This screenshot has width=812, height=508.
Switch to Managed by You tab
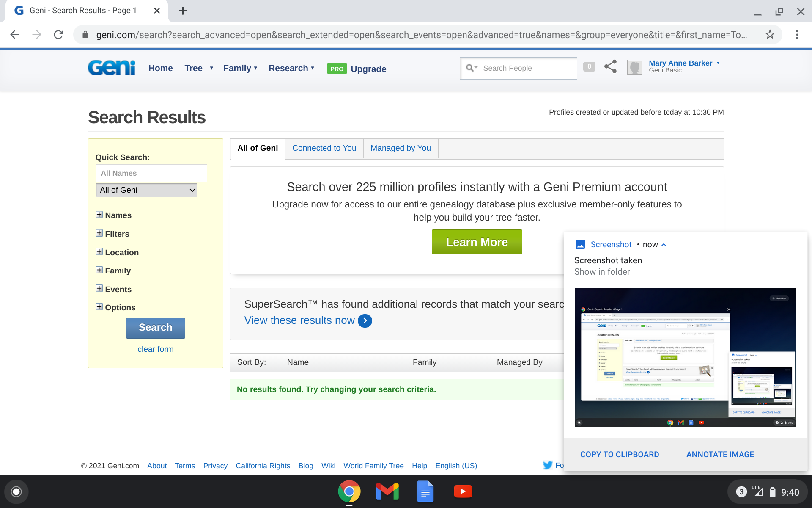coord(401,148)
